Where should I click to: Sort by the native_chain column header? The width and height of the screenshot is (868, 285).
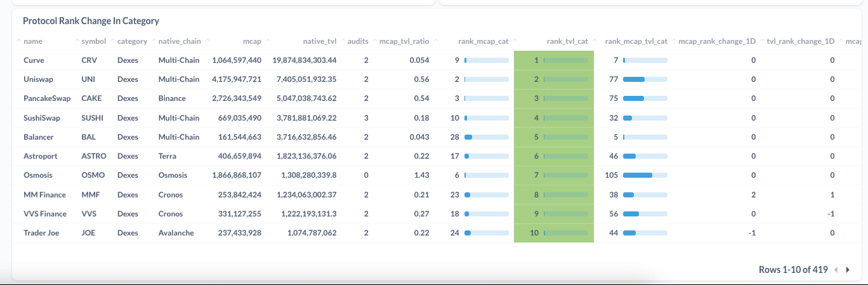180,41
